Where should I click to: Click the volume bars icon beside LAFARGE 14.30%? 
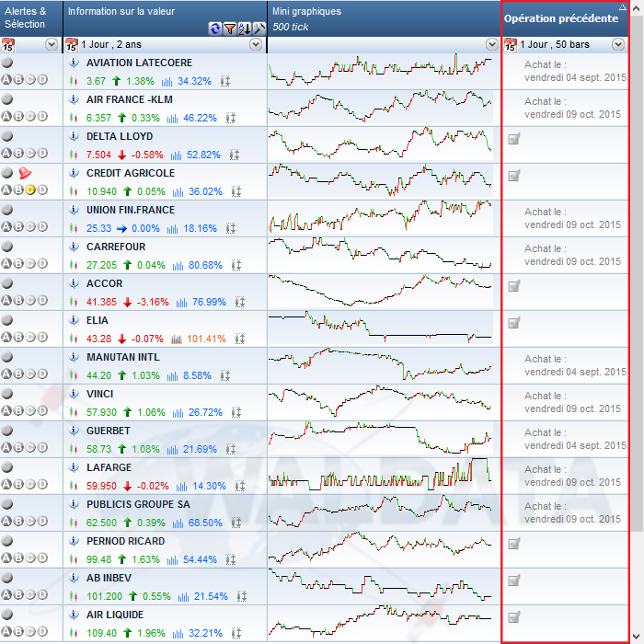182,487
